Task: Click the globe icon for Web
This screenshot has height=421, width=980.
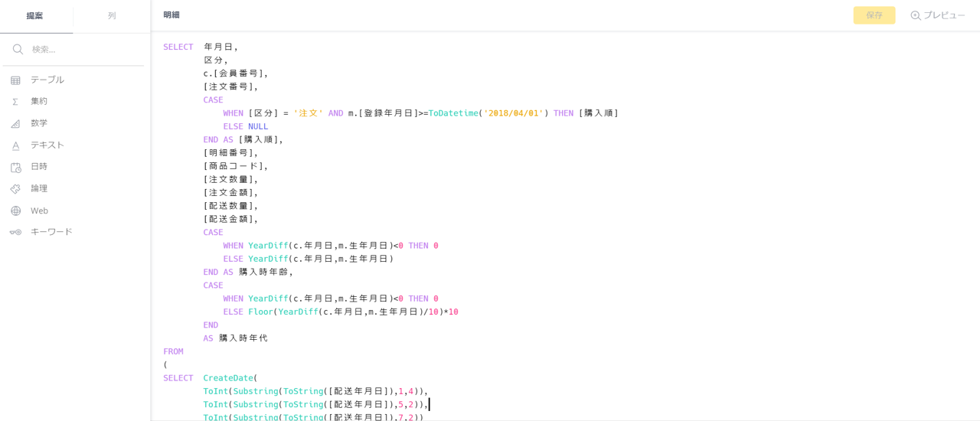Action: pyautogui.click(x=15, y=210)
